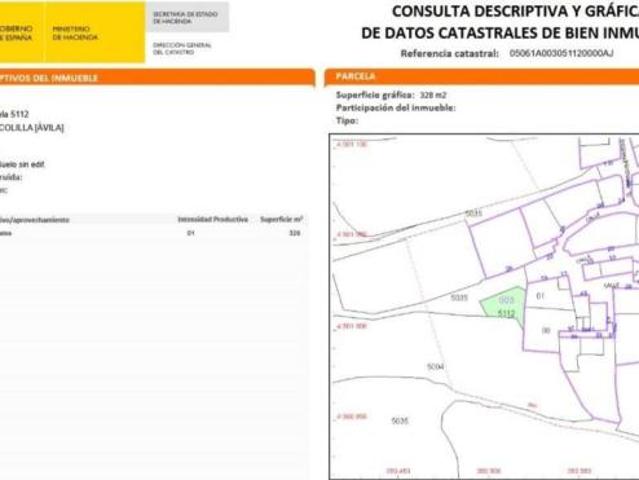Click the '5031' parcel label on map
This screenshot has width=639, height=480.
(x=473, y=214)
